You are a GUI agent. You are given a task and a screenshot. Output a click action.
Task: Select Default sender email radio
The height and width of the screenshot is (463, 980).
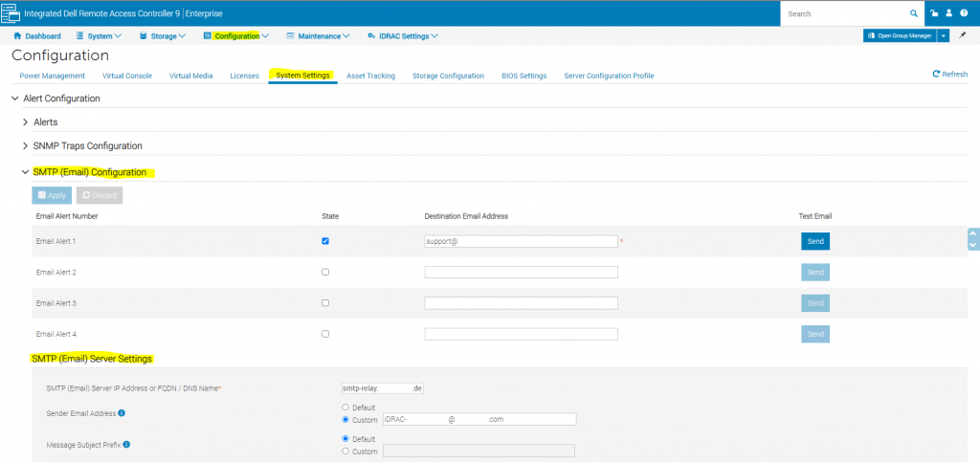tap(345, 408)
